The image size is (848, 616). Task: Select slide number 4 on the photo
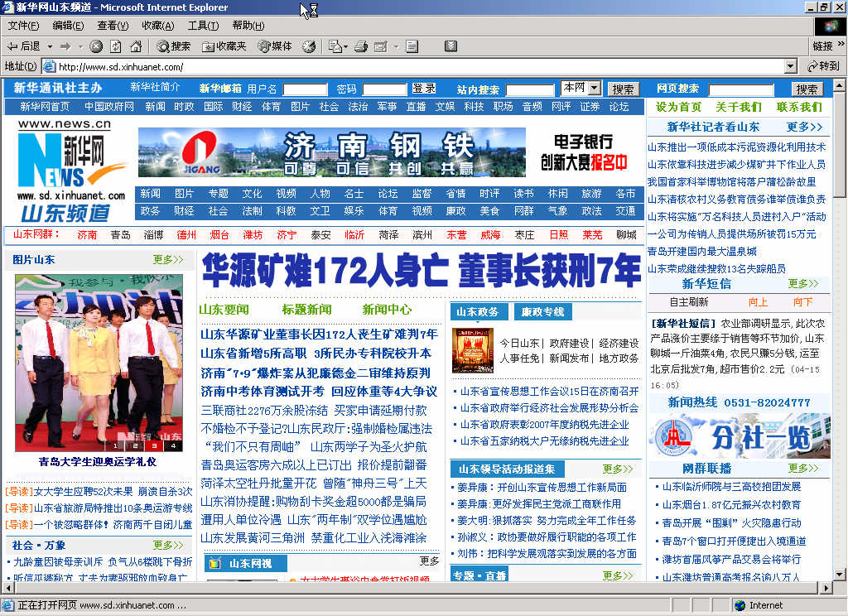click(x=173, y=445)
